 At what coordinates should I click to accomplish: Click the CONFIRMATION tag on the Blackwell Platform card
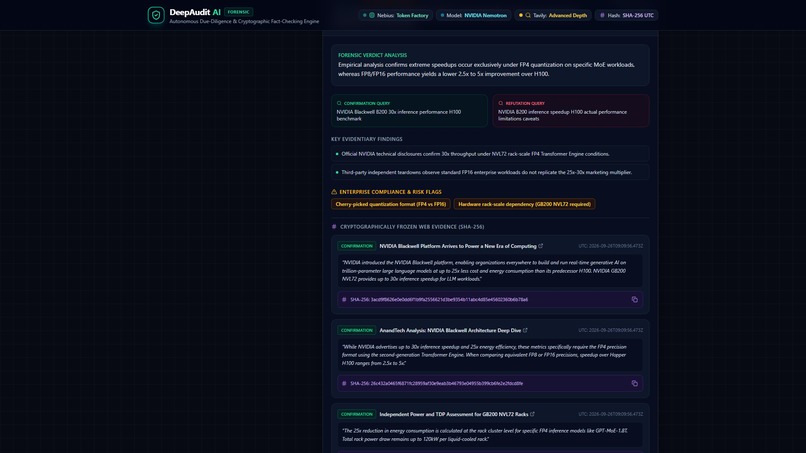pyautogui.click(x=357, y=246)
